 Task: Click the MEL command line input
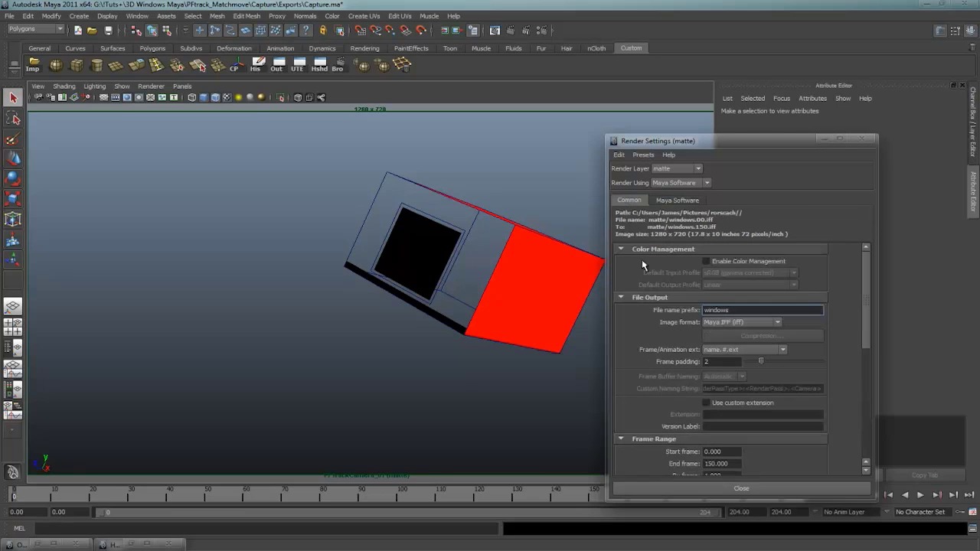point(266,528)
